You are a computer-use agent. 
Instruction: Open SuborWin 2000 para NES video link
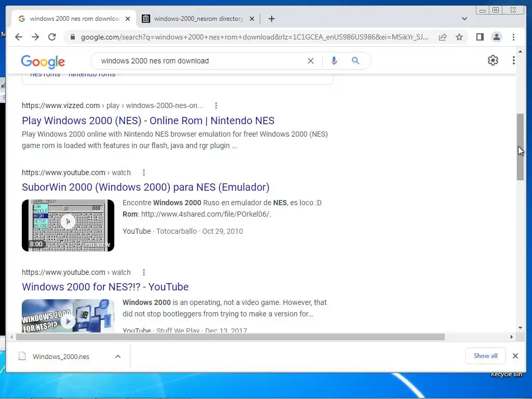(x=145, y=187)
